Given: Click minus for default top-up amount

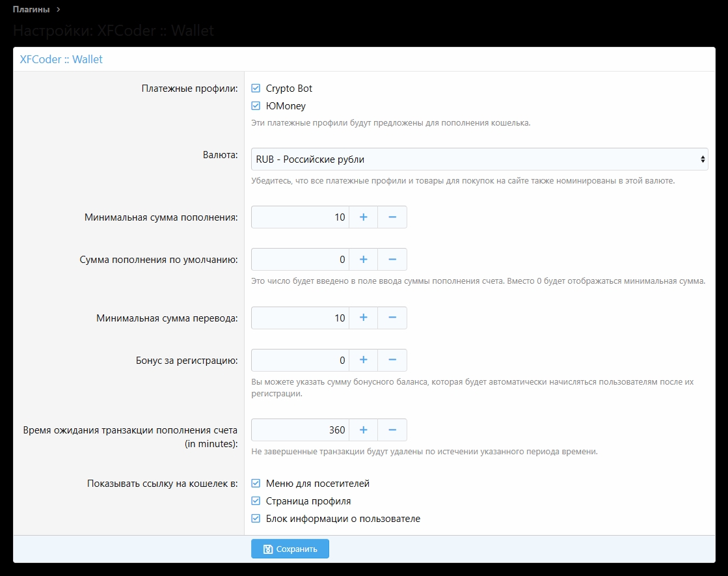Looking at the screenshot, I should [392, 259].
